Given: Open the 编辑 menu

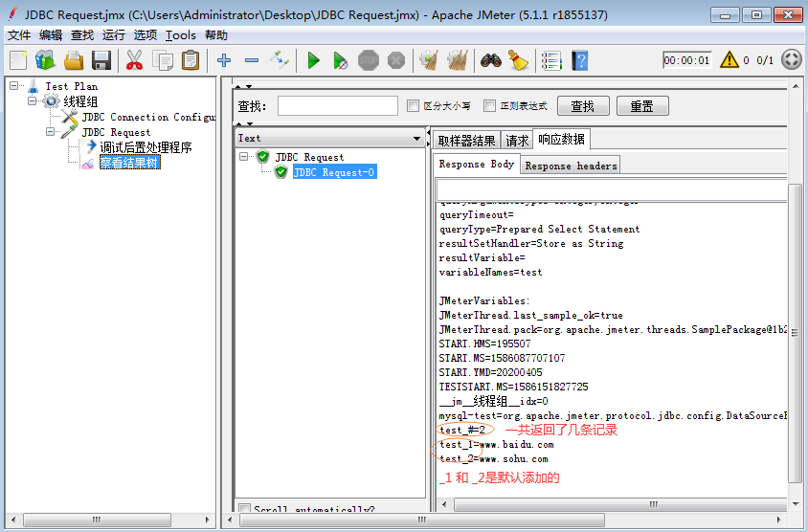Looking at the screenshot, I should coord(51,35).
